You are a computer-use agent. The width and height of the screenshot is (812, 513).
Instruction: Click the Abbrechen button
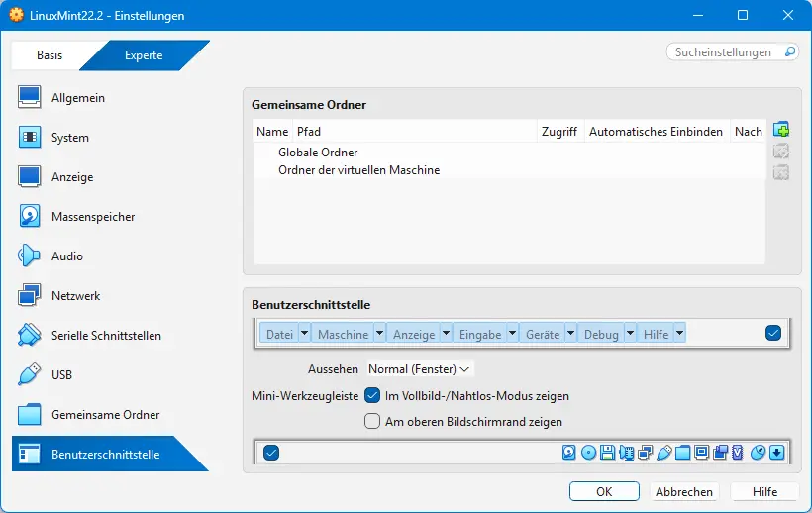(683, 491)
